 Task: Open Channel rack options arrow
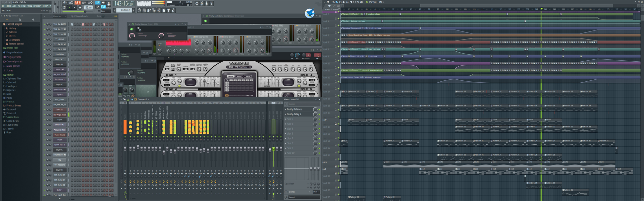44,16
